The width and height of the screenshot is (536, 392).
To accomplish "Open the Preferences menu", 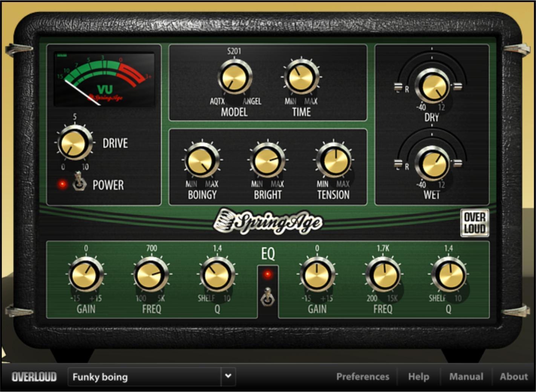I will pos(363,376).
